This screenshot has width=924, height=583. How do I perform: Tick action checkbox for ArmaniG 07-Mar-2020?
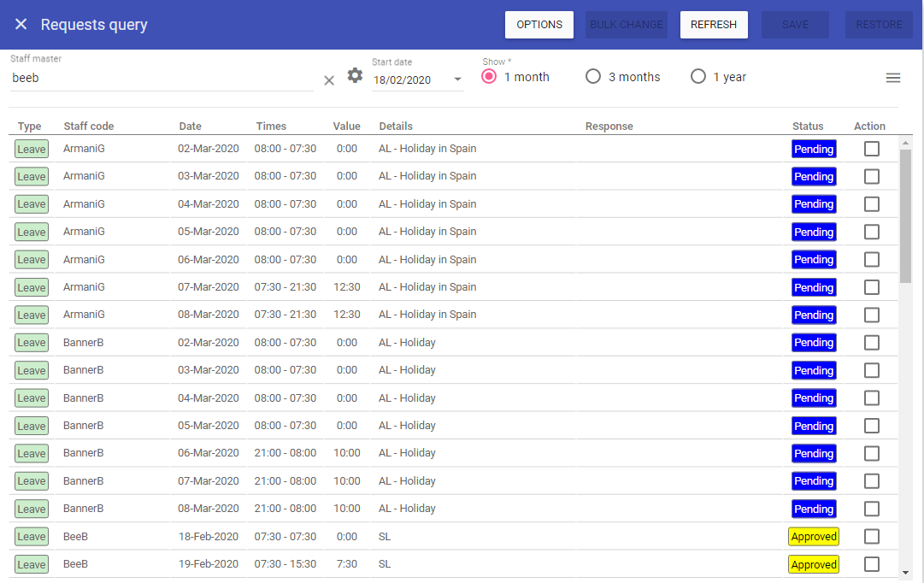point(871,287)
